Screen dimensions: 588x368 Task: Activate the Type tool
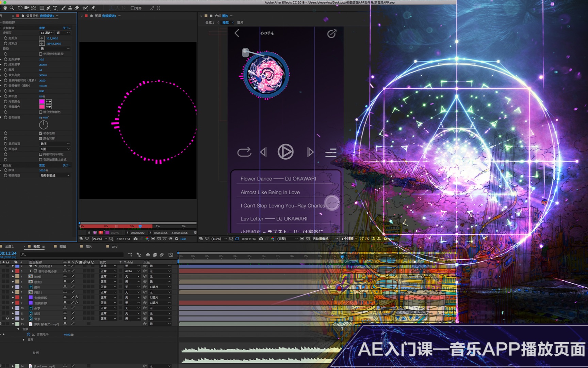pyautogui.click(x=55, y=8)
